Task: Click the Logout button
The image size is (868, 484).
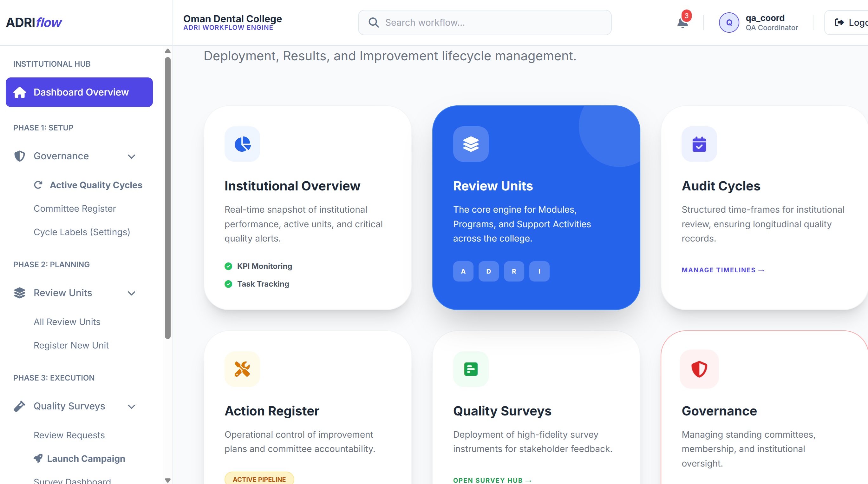Action: click(846, 23)
